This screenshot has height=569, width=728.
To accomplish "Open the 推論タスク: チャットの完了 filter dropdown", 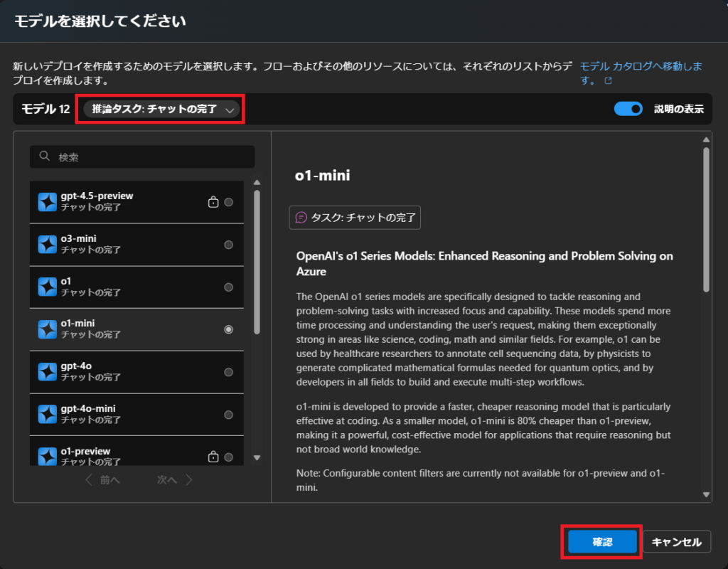I will point(161,109).
